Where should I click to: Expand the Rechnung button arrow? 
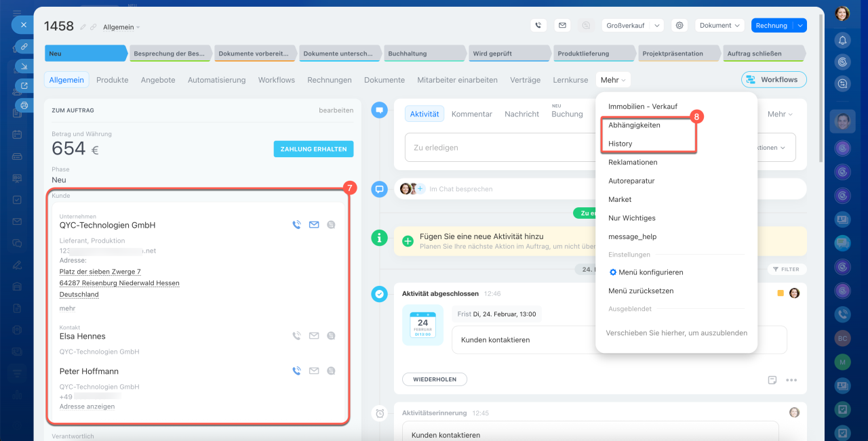800,26
